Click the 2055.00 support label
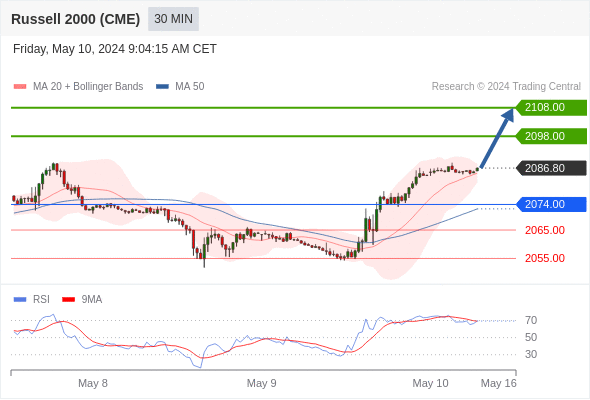This screenshot has height=400, width=590. pos(545,259)
